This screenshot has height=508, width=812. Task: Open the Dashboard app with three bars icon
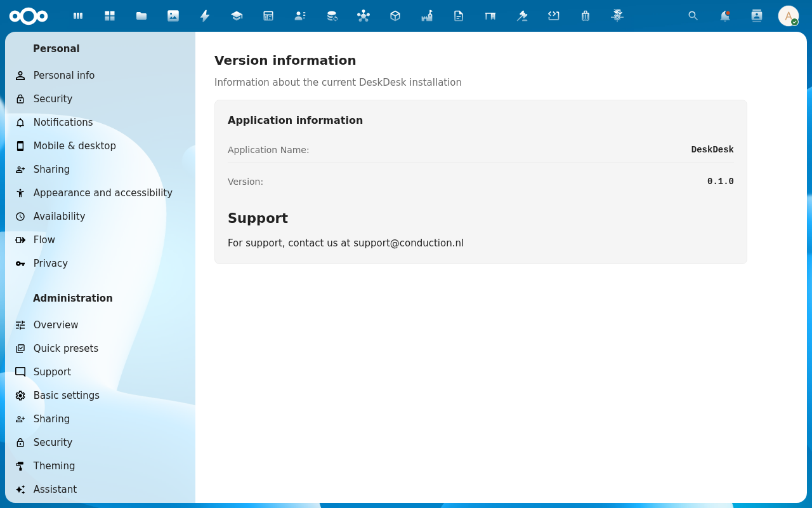[78, 16]
